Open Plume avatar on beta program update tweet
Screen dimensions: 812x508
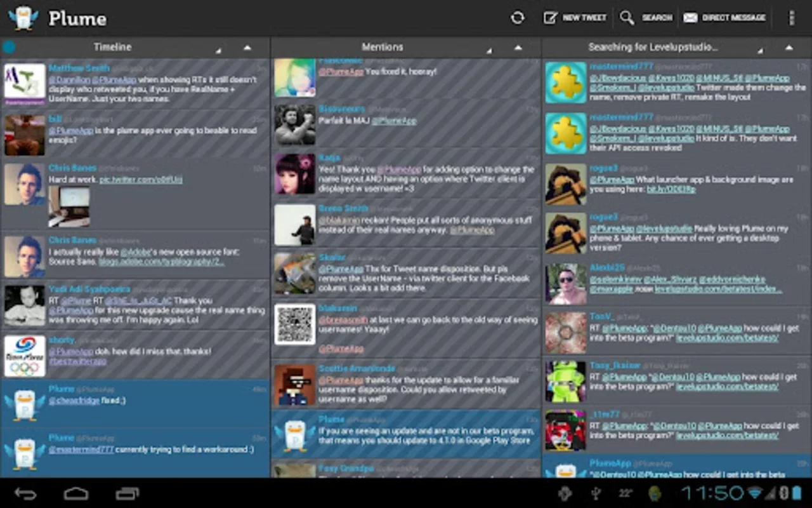coord(295,436)
